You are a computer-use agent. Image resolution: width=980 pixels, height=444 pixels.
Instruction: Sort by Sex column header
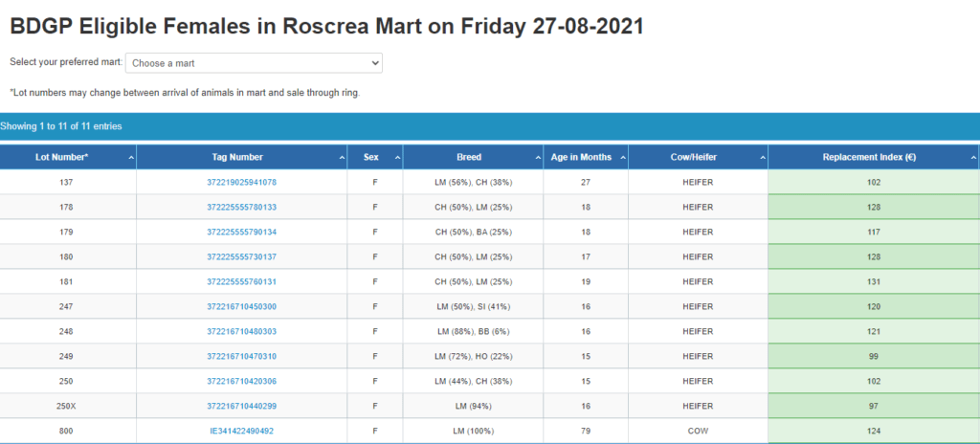pyautogui.click(x=375, y=158)
